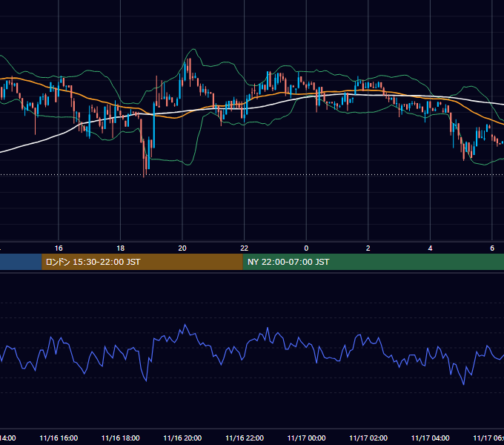Click the ロンドン 15:30-22:00 JST session bar
Viewport: 504px width, 445px height.
click(x=142, y=262)
